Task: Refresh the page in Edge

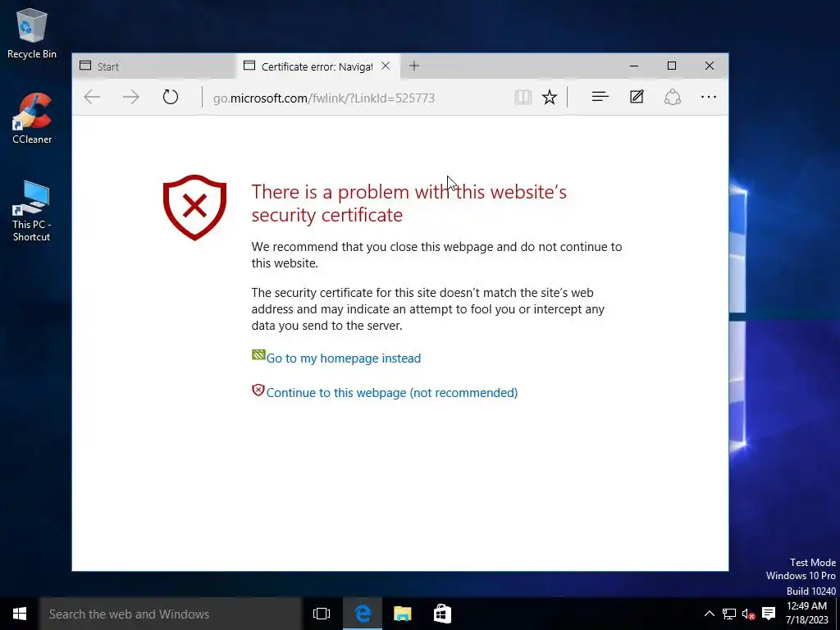Action: [x=171, y=97]
